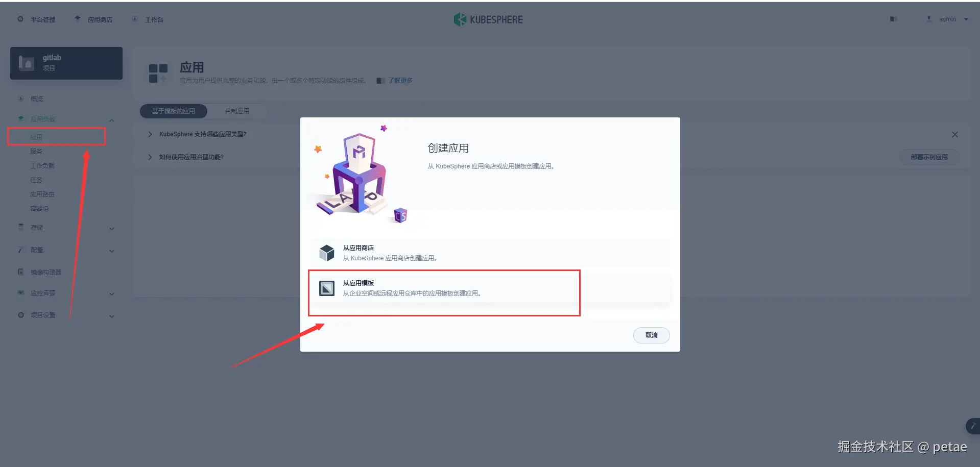Open 应用商店 menu label
The width and height of the screenshot is (980, 467).
point(100,19)
